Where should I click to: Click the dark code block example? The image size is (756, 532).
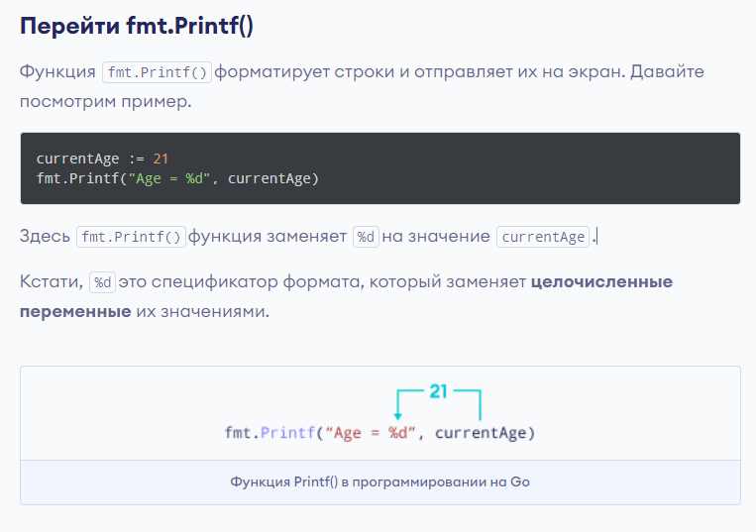(379, 168)
